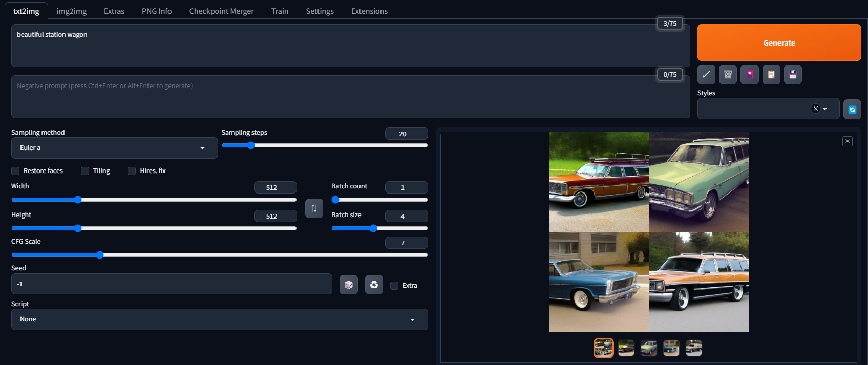Click the CFG Scale slider handle
The height and width of the screenshot is (365, 868).
pyautogui.click(x=100, y=255)
